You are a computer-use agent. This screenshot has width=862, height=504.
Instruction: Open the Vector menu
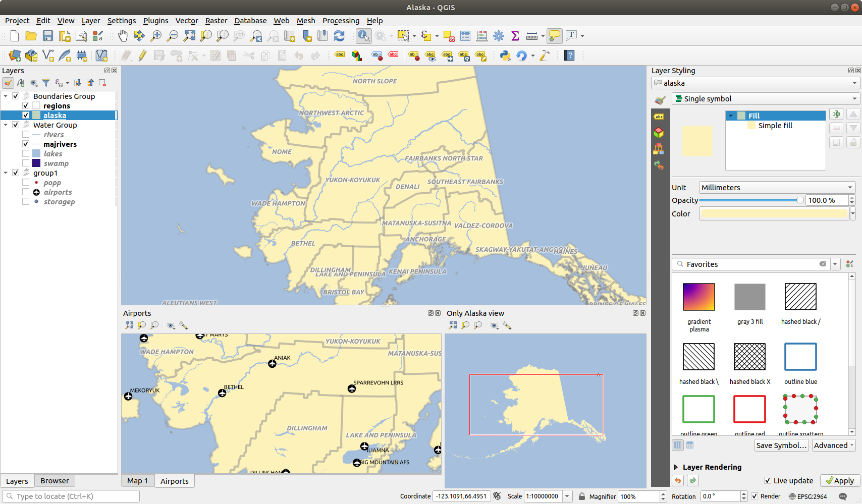coord(187,21)
